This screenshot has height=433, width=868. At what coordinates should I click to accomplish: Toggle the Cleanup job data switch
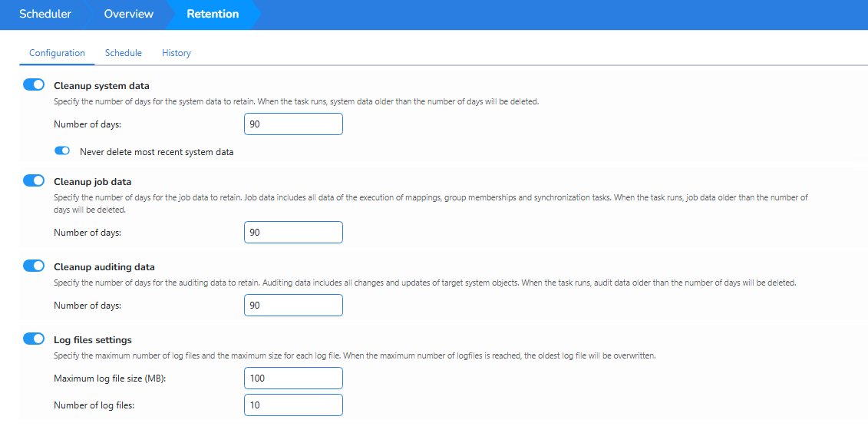coord(34,181)
